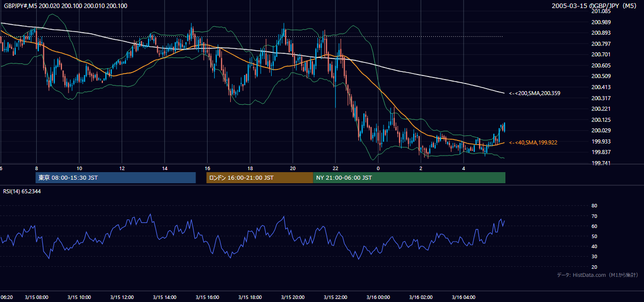The width and height of the screenshot is (644, 302).
Task: Click the 3/15 10:00 bottom time label
Action: pyautogui.click(x=79, y=297)
